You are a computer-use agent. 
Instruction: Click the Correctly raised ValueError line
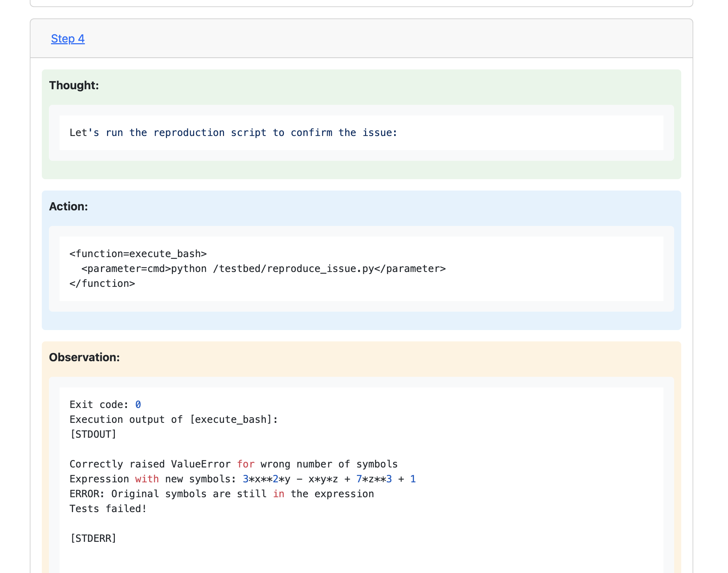tap(233, 464)
